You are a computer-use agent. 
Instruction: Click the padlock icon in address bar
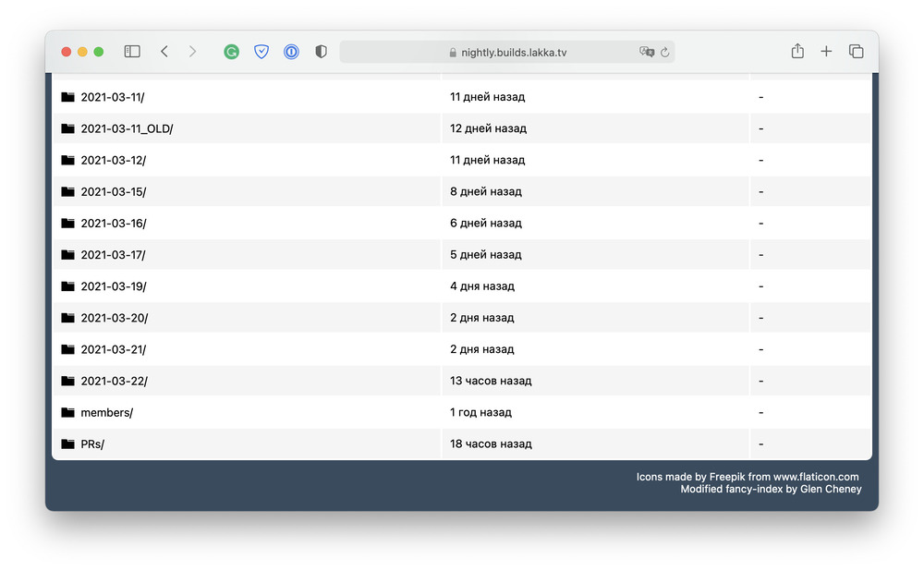click(x=453, y=53)
